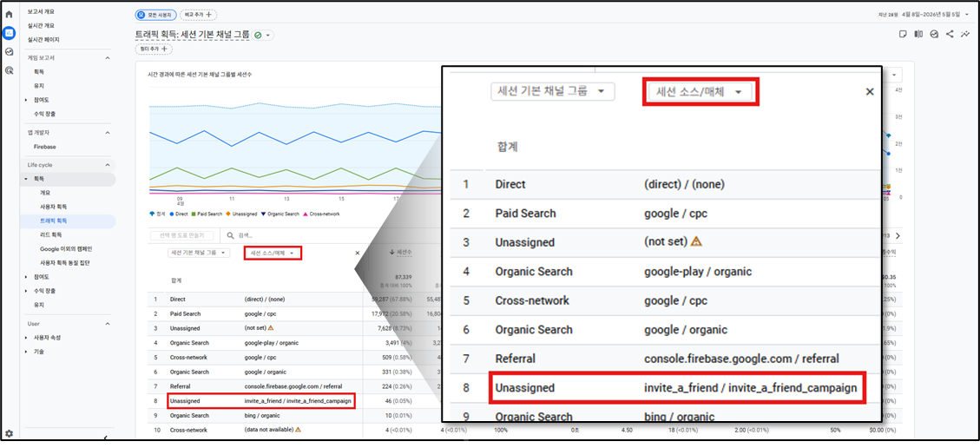Sort by the 세션수 column arrow

391,253
